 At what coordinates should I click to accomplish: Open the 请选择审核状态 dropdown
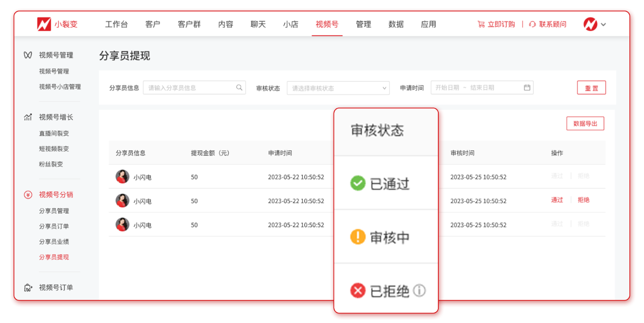pyautogui.click(x=338, y=87)
